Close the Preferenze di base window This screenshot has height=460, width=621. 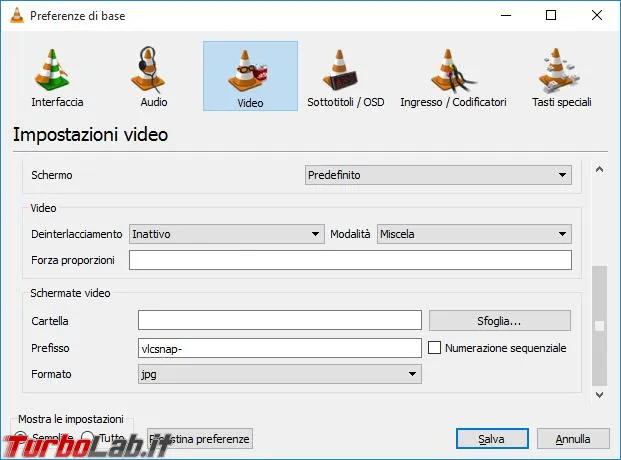tap(597, 15)
